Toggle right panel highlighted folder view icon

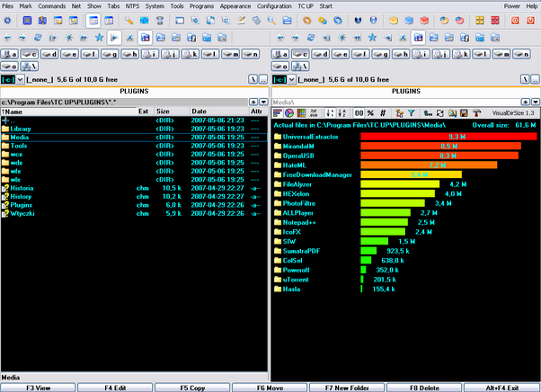(418, 38)
